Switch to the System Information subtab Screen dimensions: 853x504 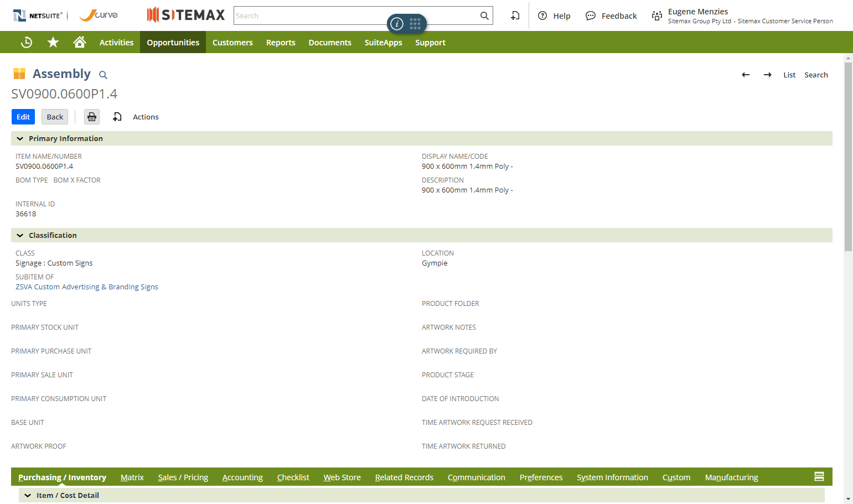[x=612, y=477]
